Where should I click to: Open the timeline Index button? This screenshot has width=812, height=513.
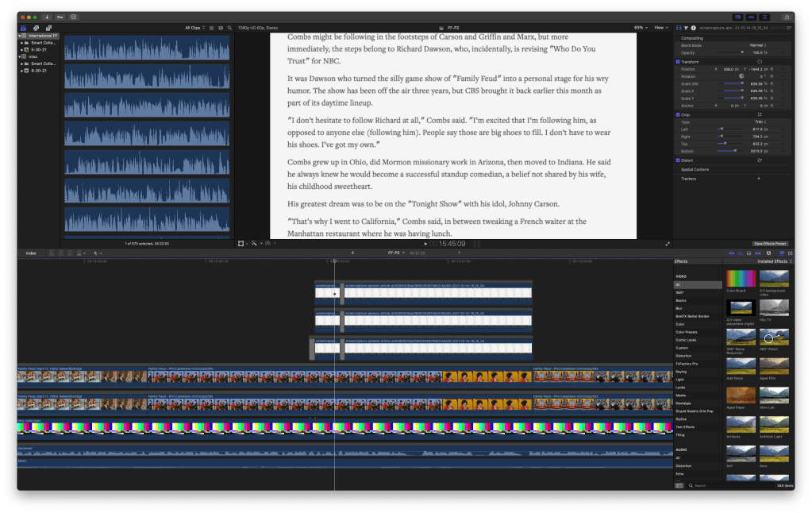click(x=31, y=253)
